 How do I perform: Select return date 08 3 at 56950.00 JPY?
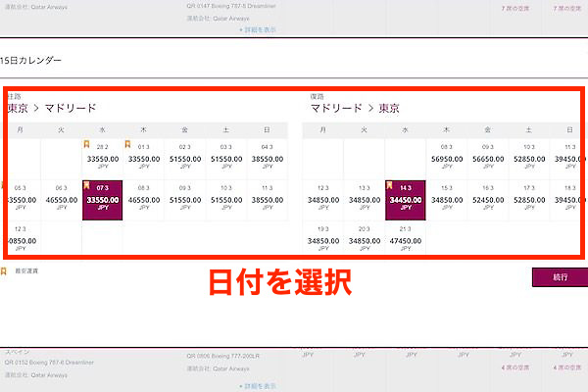click(447, 159)
